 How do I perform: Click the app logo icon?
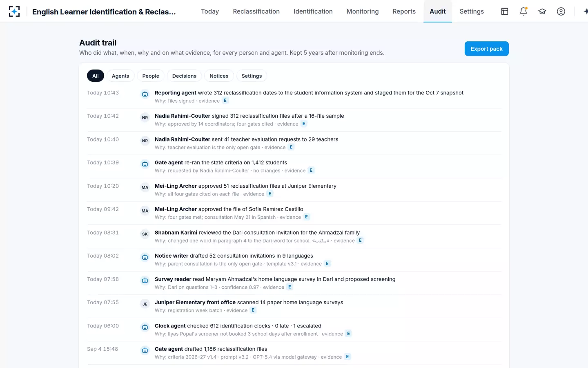14,11
